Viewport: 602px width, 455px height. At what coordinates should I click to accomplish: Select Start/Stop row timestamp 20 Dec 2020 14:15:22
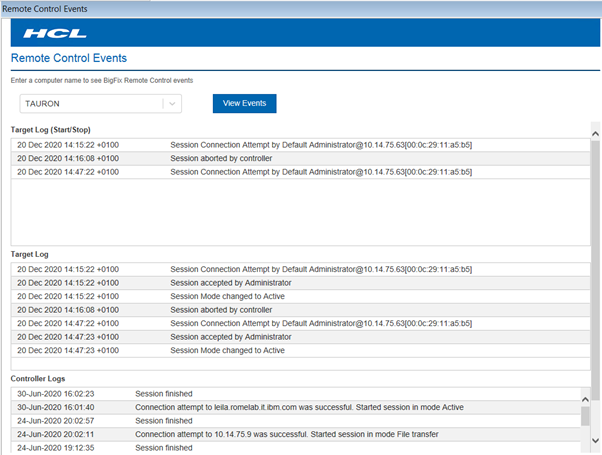coord(68,145)
